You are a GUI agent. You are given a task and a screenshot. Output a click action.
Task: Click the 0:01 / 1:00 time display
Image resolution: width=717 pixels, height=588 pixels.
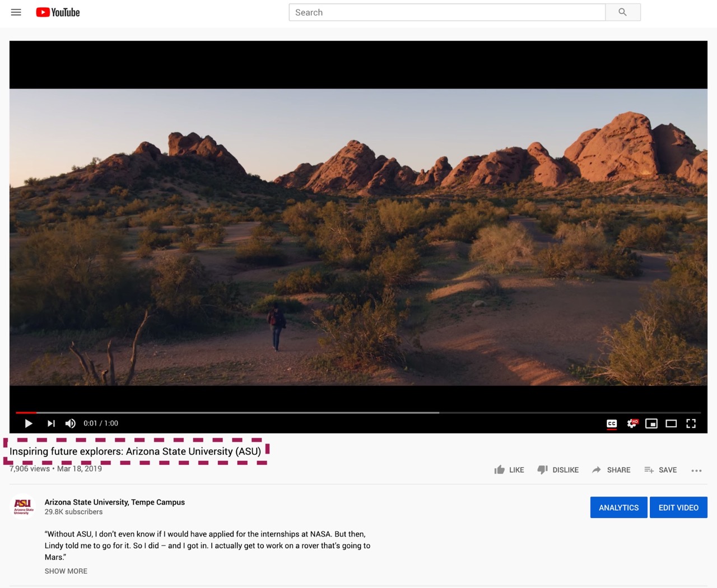click(x=101, y=423)
